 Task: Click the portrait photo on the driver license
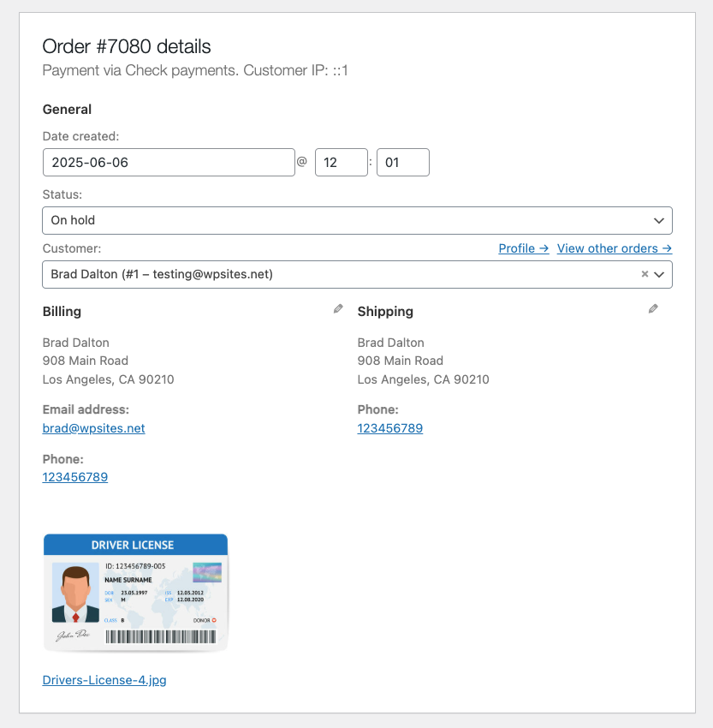tap(75, 593)
